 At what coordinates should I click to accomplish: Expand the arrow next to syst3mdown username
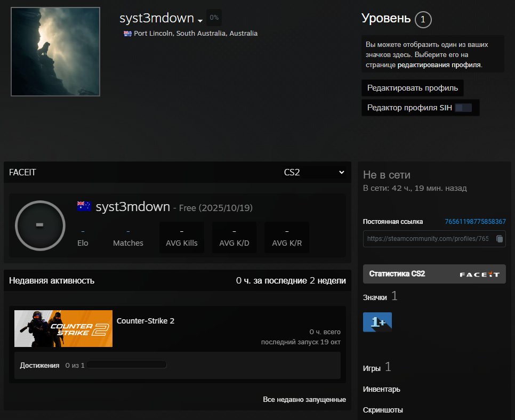tap(200, 21)
